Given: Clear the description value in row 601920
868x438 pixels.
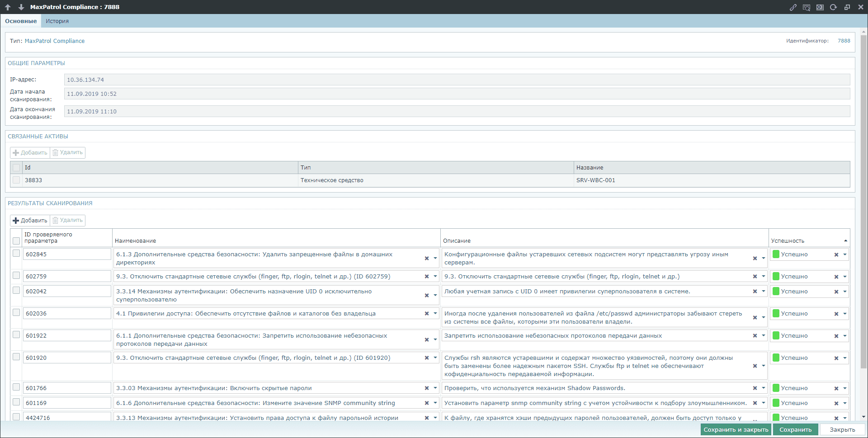Looking at the screenshot, I should point(755,366).
